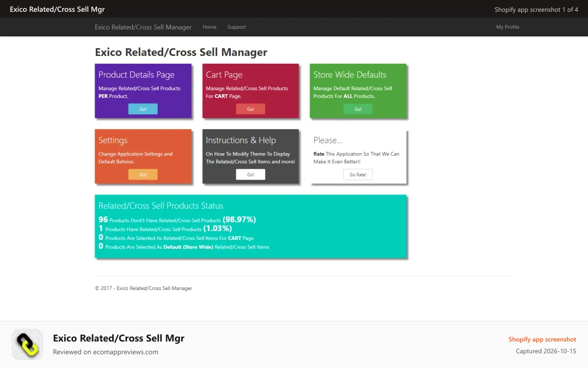The image size is (588, 368).
Task: Click the Exico chain-link app icon
Action: point(27,344)
